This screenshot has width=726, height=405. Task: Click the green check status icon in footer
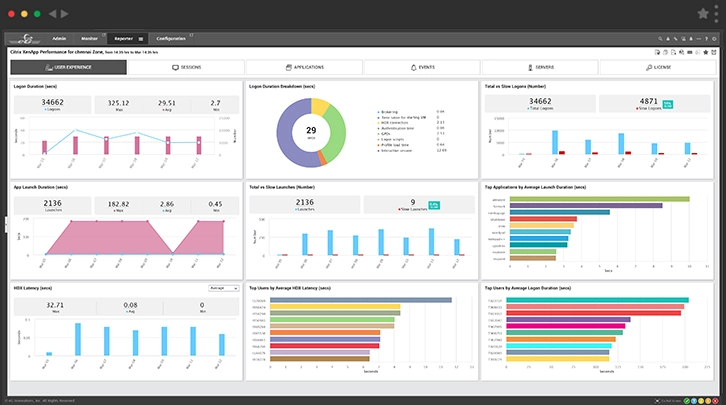687,401
